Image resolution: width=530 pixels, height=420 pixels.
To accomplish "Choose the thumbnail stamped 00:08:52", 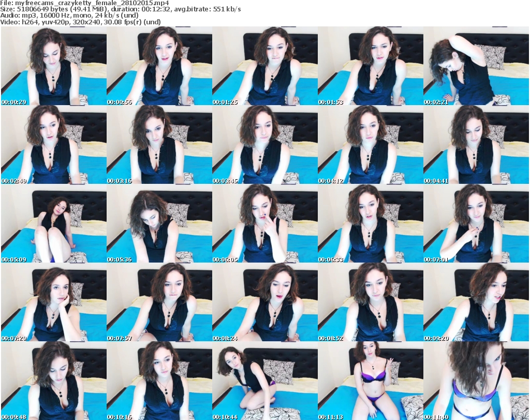I will point(371,302).
